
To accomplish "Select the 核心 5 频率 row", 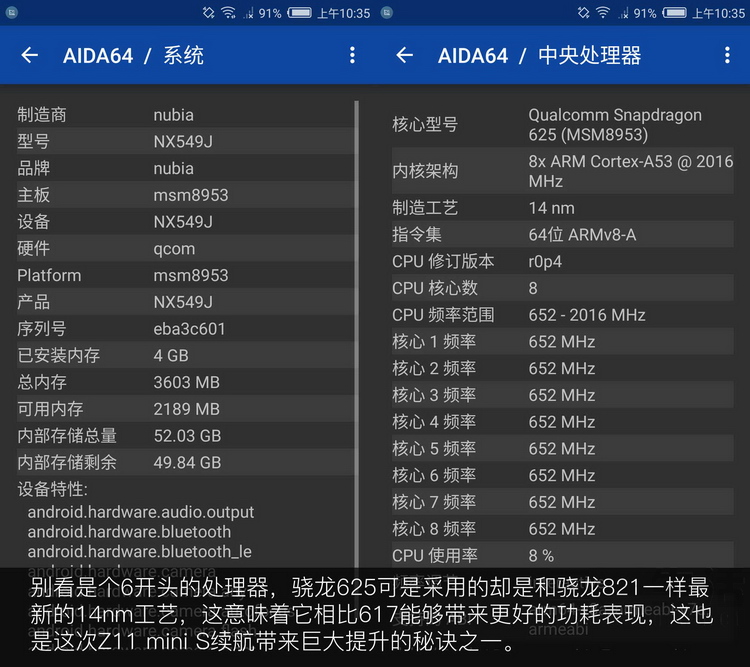I will coord(562,449).
